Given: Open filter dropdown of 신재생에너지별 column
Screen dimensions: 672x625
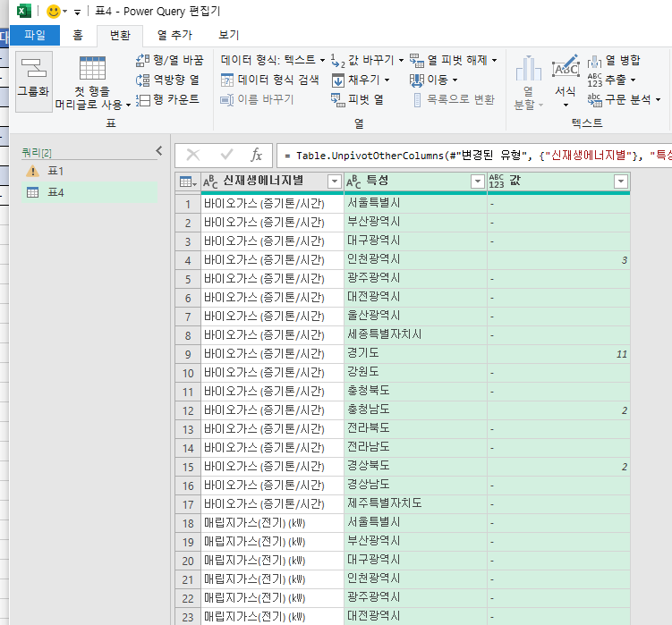Looking at the screenshot, I should 335,182.
